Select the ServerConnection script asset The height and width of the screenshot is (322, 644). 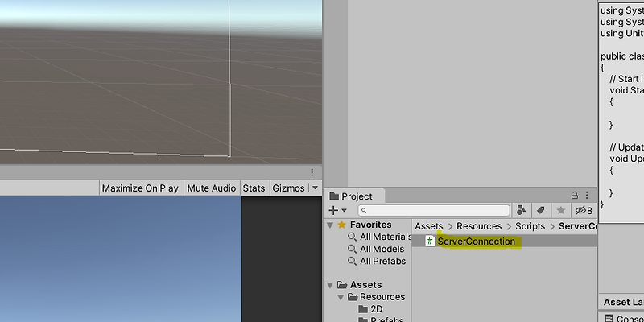pyautogui.click(x=505, y=241)
